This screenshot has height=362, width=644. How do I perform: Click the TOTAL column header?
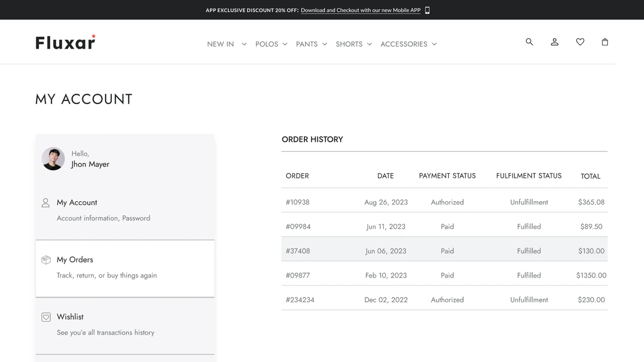tap(591, 176)
